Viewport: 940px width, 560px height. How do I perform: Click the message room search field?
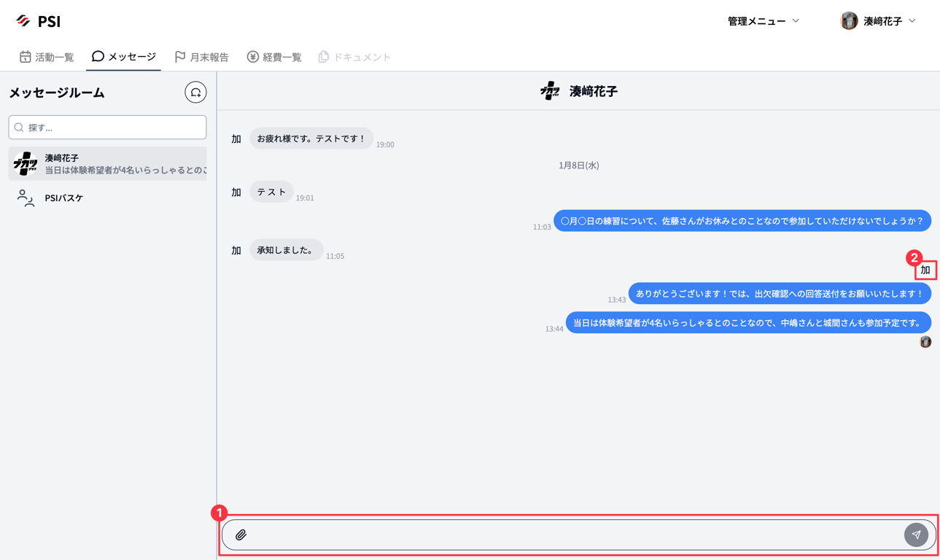(108, 128)
